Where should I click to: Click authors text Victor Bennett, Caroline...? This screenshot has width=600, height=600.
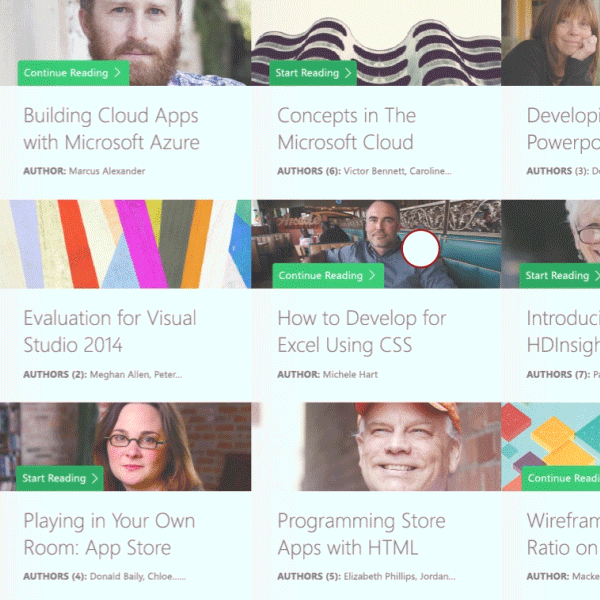[x=397, y=171]
